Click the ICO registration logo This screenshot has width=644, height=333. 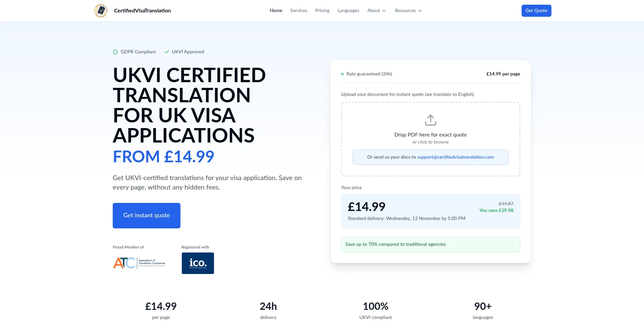198,263
